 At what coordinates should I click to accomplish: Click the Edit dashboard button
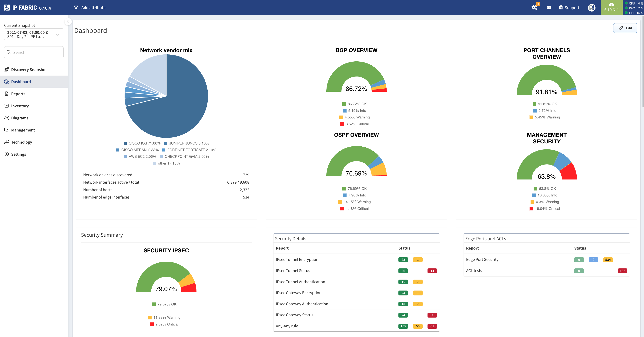(x=625, y=28)
